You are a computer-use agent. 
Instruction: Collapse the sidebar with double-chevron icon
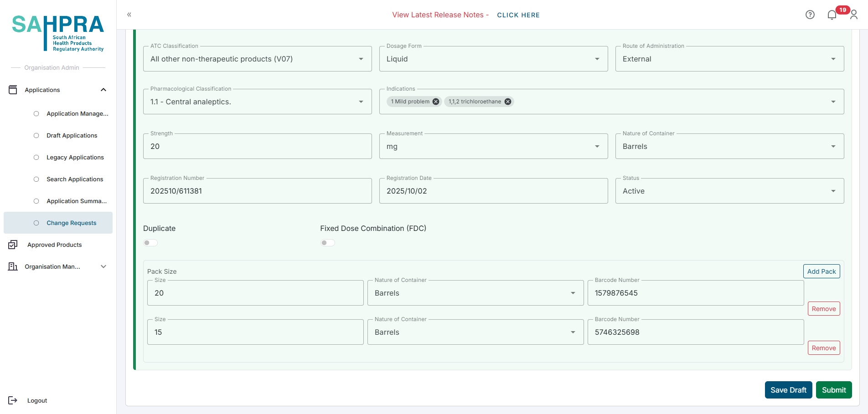(129, 15)
